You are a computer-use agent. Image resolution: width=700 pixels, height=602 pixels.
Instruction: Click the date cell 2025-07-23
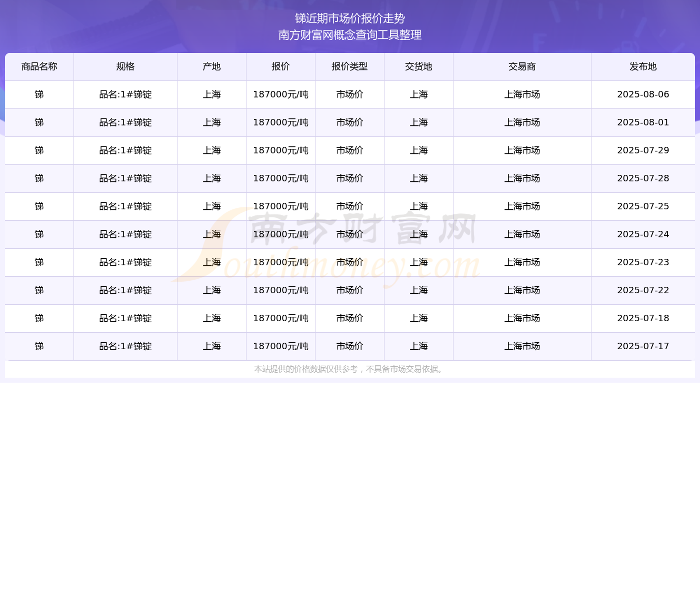[643, 262]
